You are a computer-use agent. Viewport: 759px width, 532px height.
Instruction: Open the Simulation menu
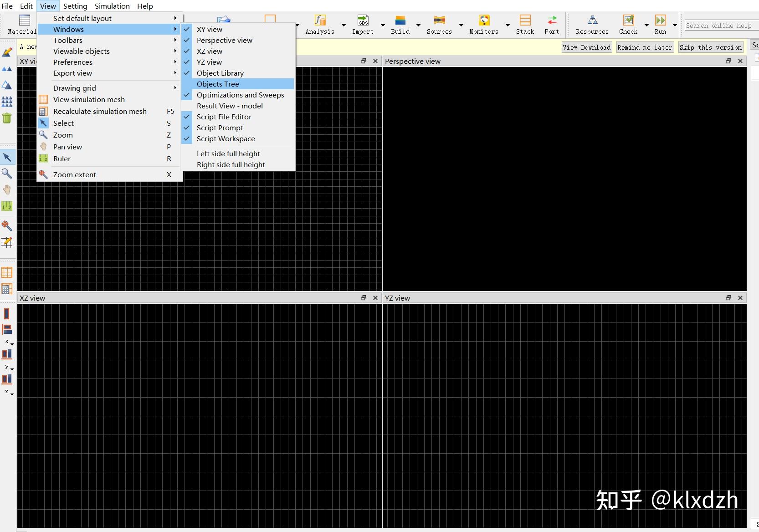point(112,6)
